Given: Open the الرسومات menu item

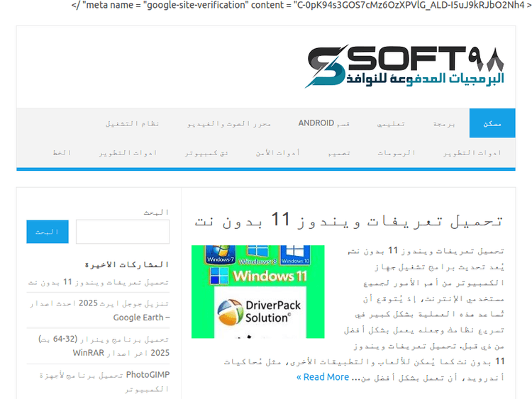Looking at the screenshot, I should (397, 152).
